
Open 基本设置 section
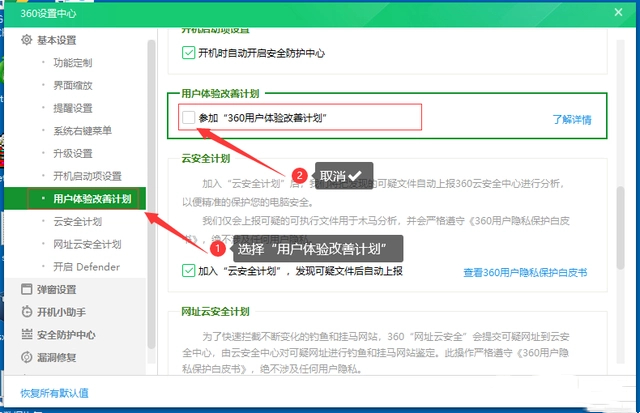click(x=56, y=40)
